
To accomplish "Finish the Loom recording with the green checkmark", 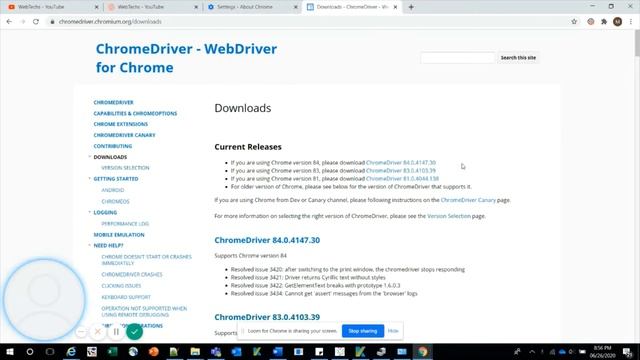I will (x=134, y=332).
